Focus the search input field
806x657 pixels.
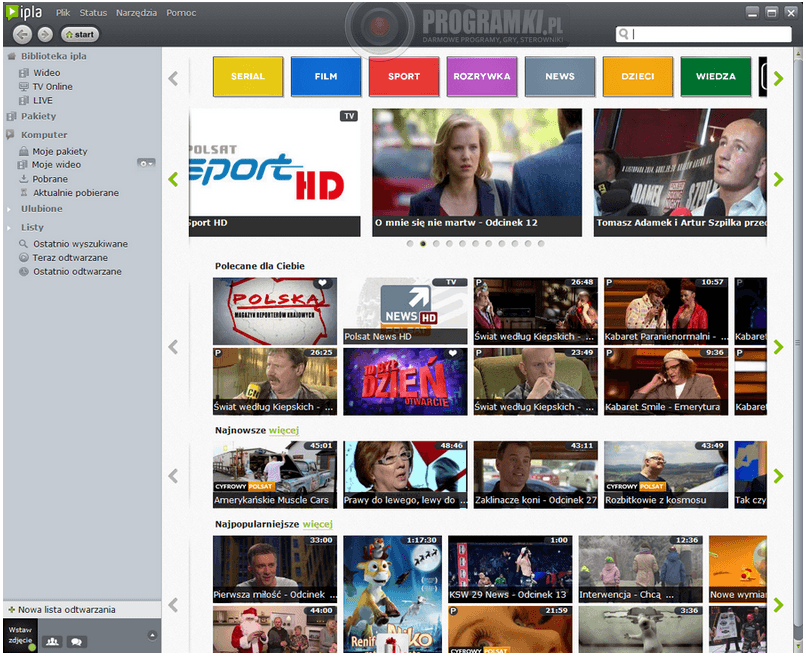(x=703, y=34)
